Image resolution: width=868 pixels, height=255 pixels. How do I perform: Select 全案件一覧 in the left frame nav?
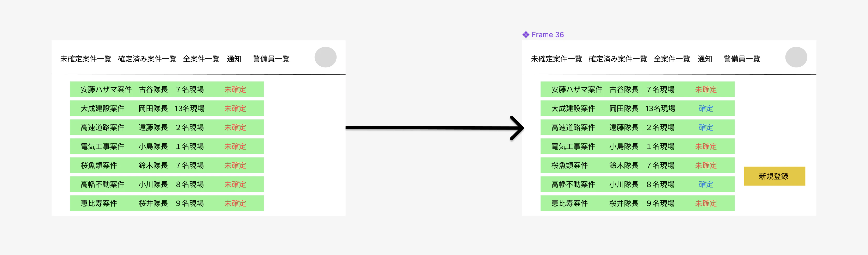click(x=201, y=59)
